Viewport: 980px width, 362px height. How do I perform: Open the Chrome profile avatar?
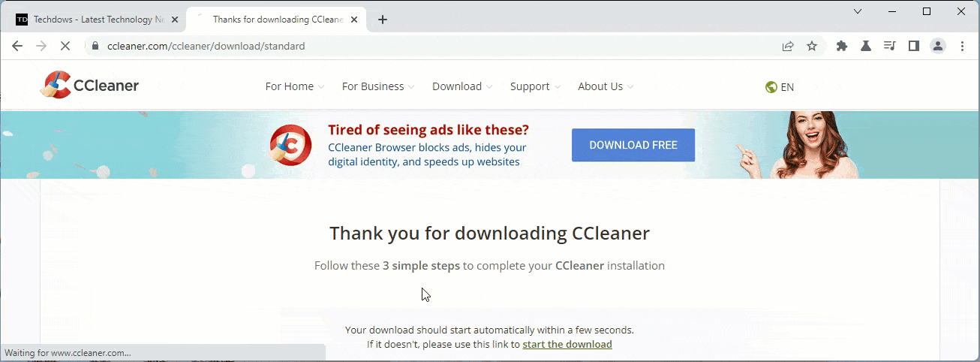click(x=938, y=46)
